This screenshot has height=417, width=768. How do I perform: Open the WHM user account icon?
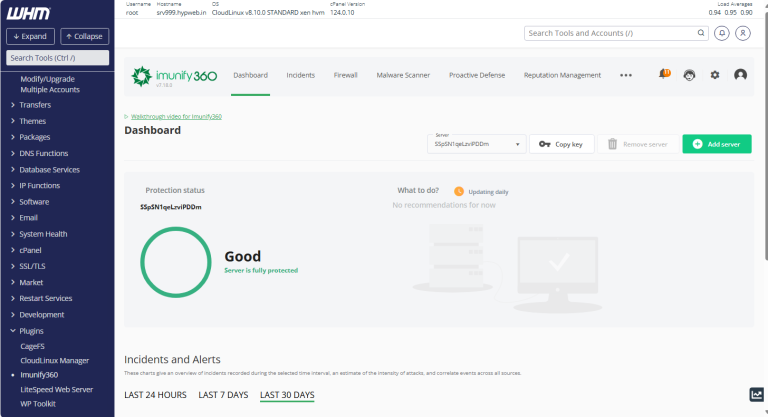[743, 33]
